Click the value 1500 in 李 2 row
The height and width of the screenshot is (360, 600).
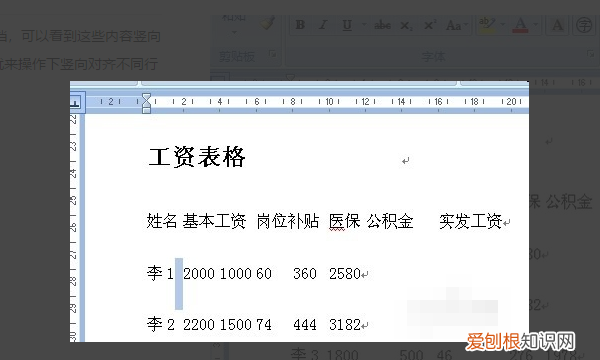[235, 325]
